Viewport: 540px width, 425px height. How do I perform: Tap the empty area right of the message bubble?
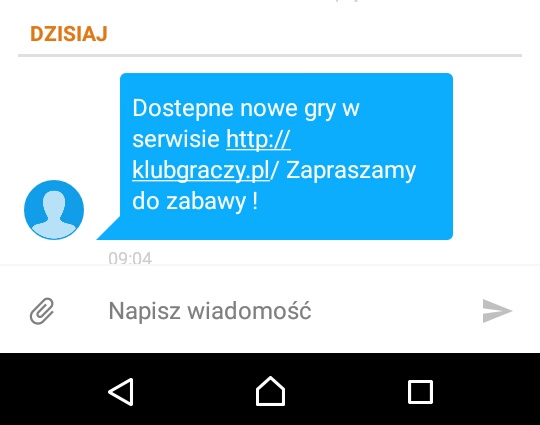(496, 156)
